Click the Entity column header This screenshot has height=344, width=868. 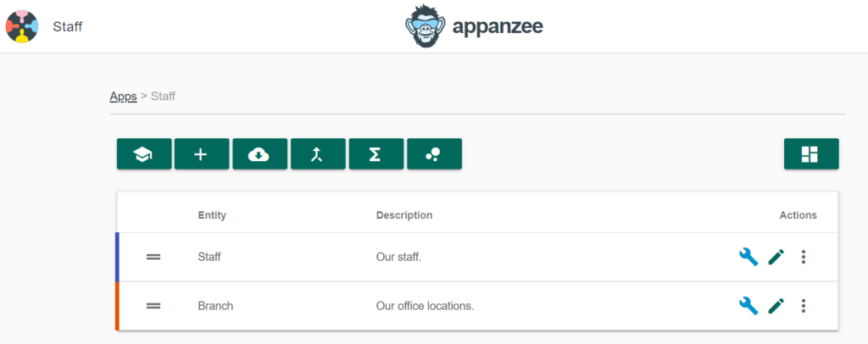point(212,215)
